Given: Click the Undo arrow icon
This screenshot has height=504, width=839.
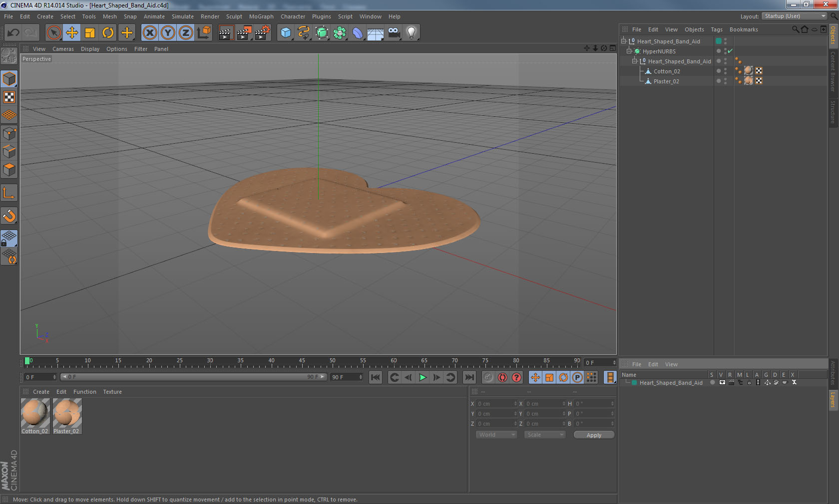Looking at the screenshot, I should point(13,33).
